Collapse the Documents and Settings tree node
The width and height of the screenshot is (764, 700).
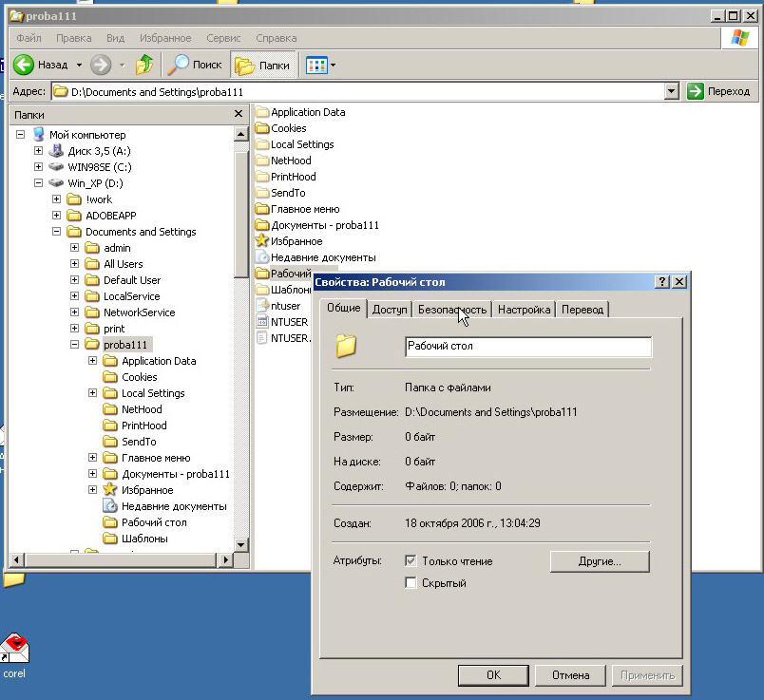tap(57, 232)
